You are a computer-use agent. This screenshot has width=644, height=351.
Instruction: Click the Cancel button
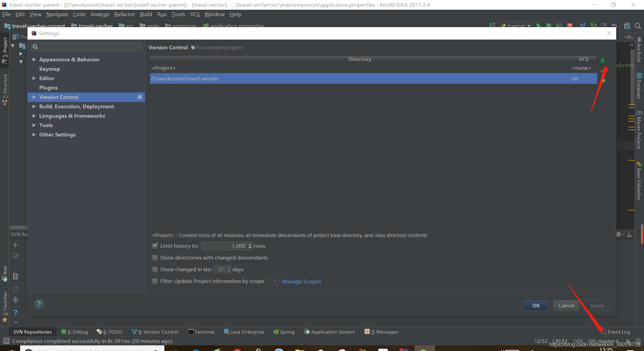click(566, 305)
